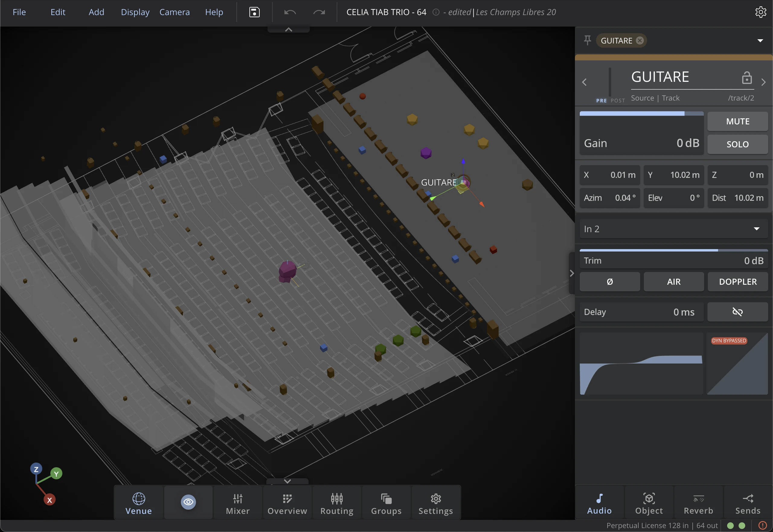
Task: Collapse the top toolbar with the up chevron
Action: pos(289,30)
